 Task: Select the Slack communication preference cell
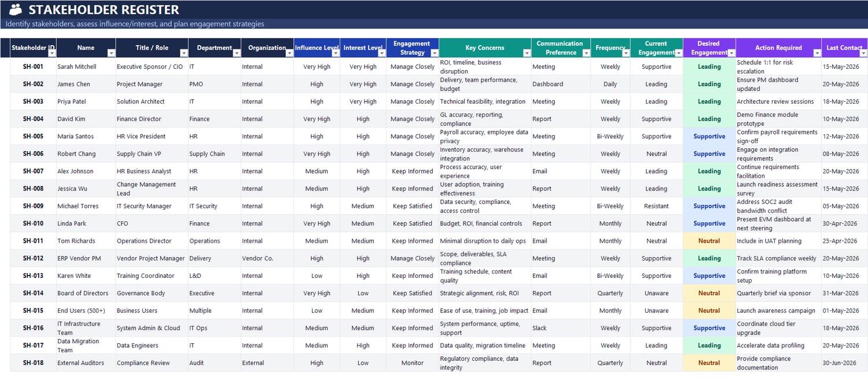(561, 328)
